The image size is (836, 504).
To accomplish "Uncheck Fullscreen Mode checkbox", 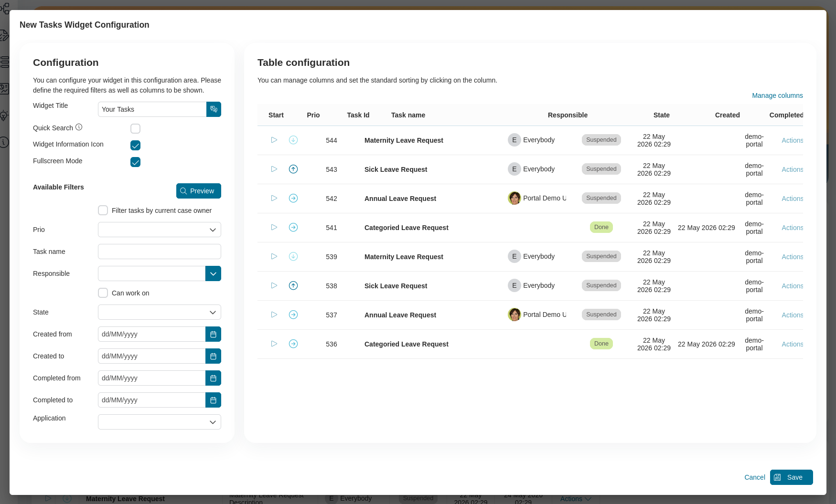I will coord(135,162).
